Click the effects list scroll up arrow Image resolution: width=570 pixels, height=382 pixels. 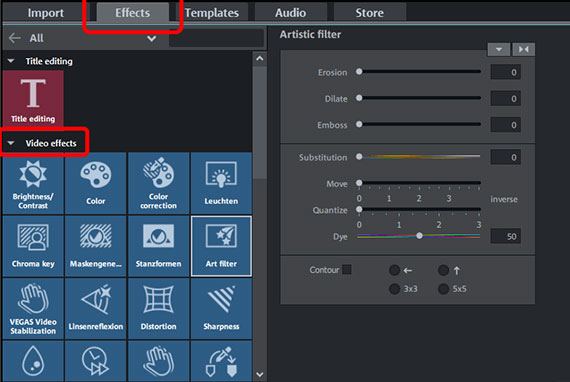pyautogui.click(x=260, y=58)
